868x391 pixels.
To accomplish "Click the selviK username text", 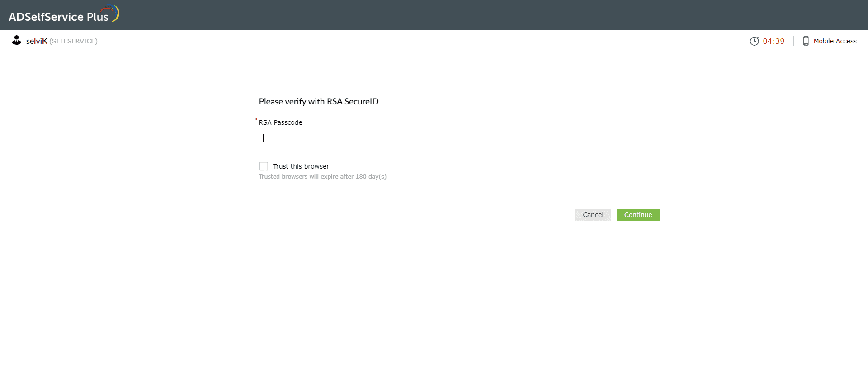I will (37, 41).
